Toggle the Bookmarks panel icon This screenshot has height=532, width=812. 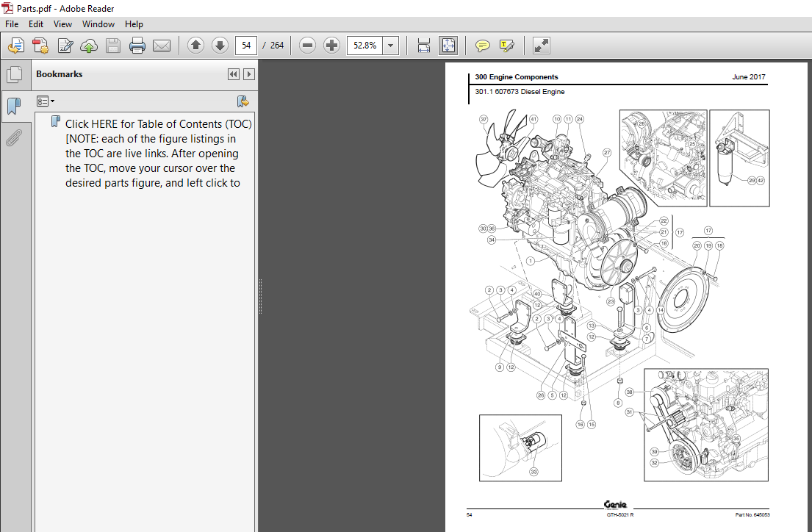(14, 107)
